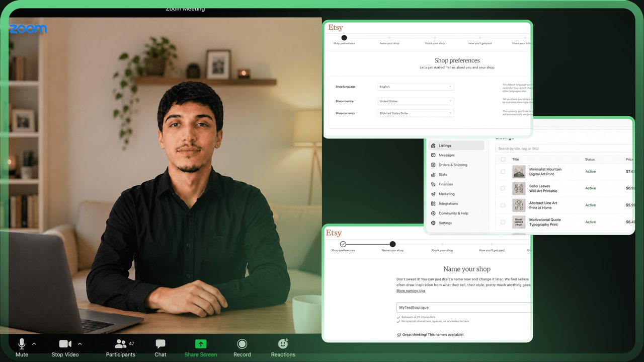644x362 pixels.
Task: Click the Etsy logo above Shop preferences
Action: coord(336,28)
